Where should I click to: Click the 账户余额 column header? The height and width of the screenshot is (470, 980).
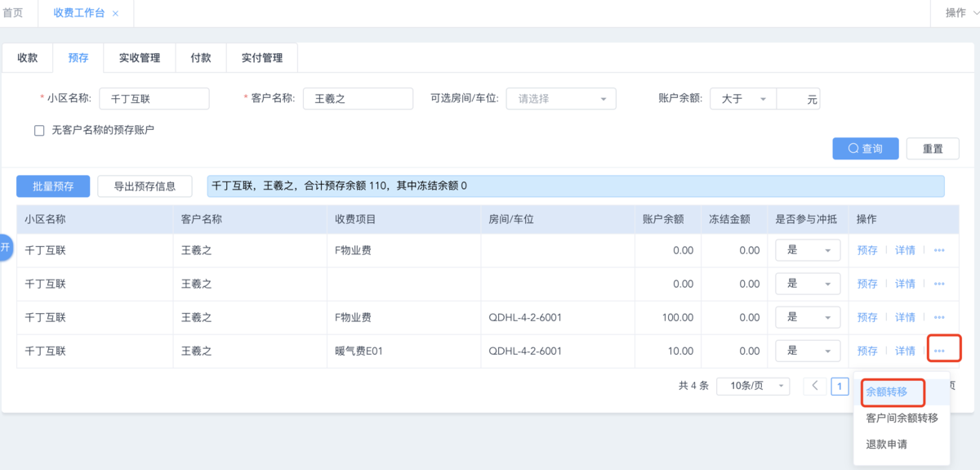tap(668, 219)
